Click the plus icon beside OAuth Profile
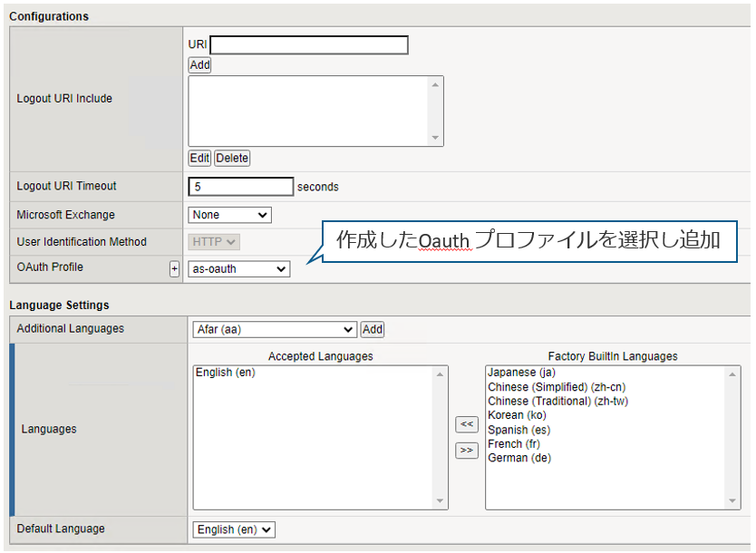 (x=175, y=269)
